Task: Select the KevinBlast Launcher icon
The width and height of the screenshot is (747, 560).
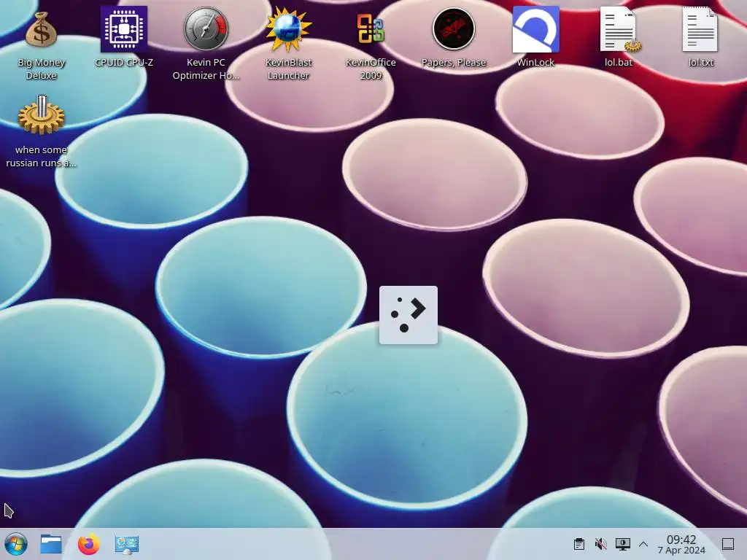Action: [288, 29]
